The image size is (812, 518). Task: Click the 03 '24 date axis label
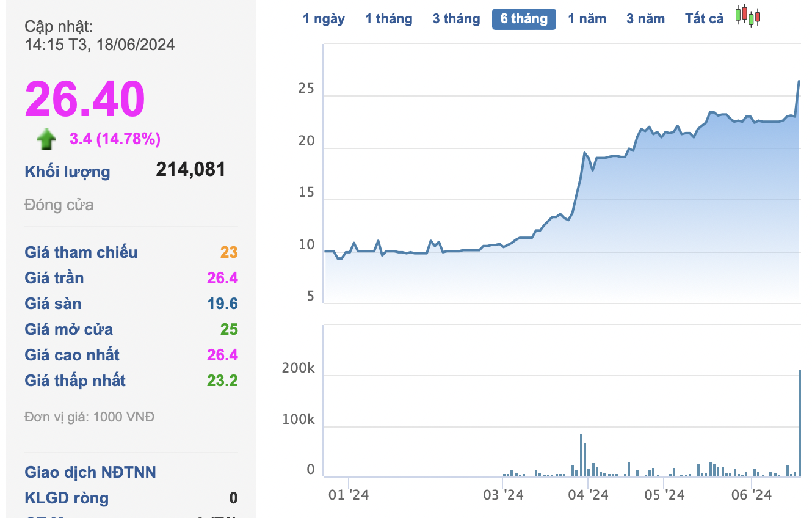pyautogui.click(x=503, y=494)
